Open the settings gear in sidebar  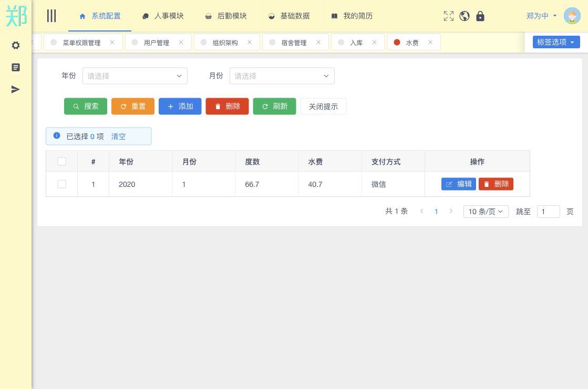coord(15,45)
